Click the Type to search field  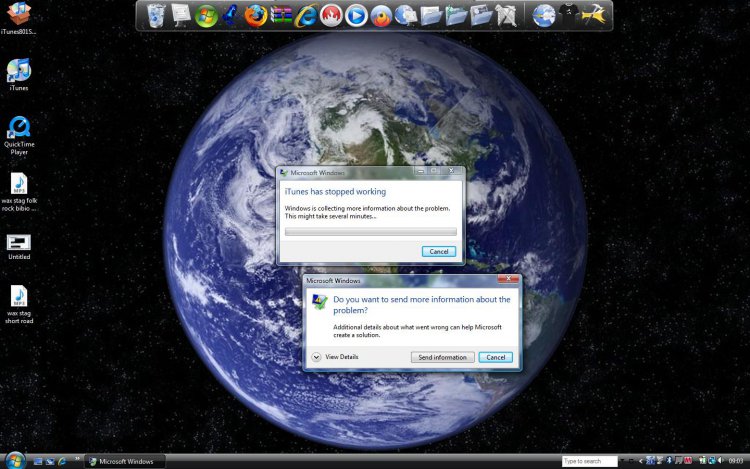coord(590,461)
